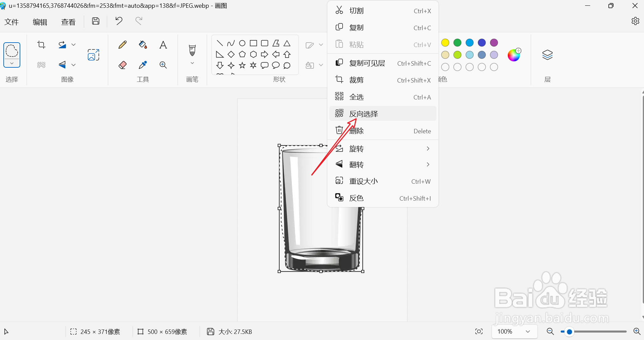This screenshot has height=340, width=644.
Task: Choose the line shape
Action: click(x=220, y=43)
